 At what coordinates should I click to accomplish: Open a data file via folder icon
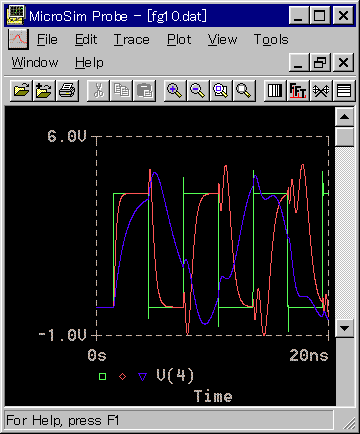[x=22, y=90]
